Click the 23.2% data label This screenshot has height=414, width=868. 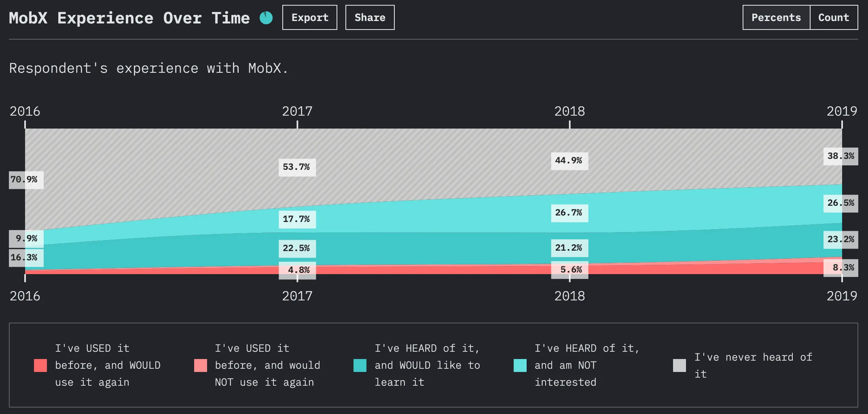click(x=841, y=240)
